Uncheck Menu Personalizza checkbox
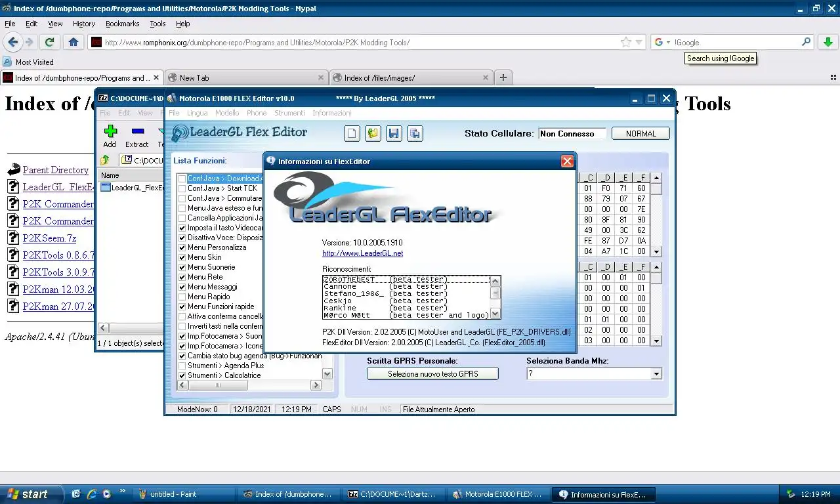This screenshot has height=504, width=840. [x=182, y=247]
